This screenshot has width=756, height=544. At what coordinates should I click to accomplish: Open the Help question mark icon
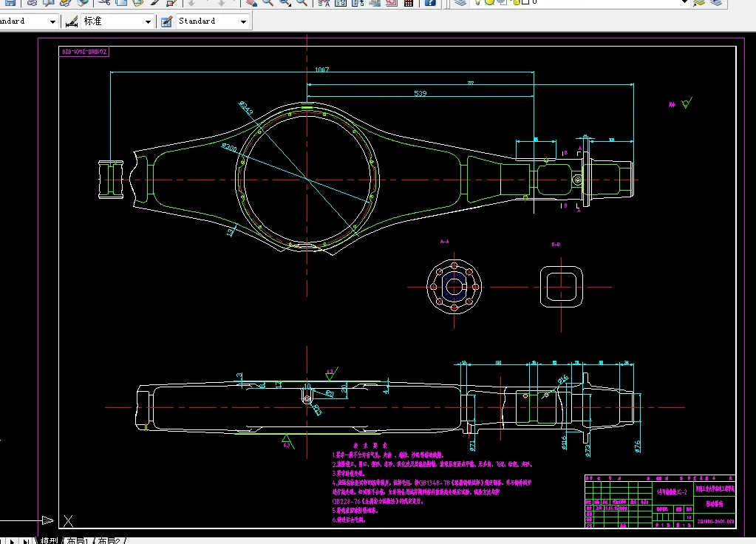(x=430, y=2)
